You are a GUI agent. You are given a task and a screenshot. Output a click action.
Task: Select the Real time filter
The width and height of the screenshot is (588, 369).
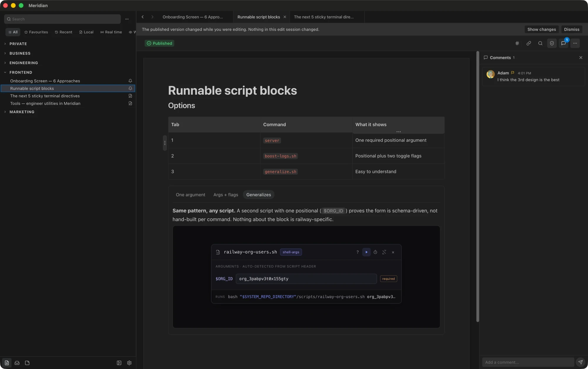pyautogui.click(x=111, y=32)
